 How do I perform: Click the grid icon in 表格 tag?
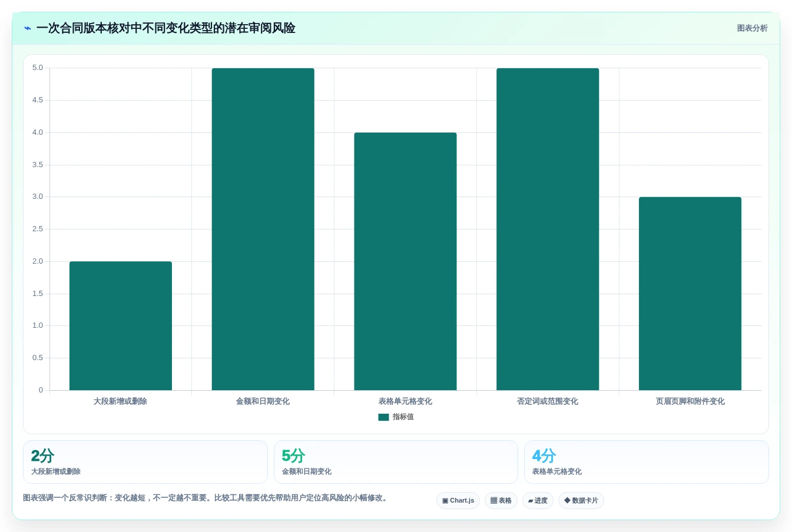(493, 501)
